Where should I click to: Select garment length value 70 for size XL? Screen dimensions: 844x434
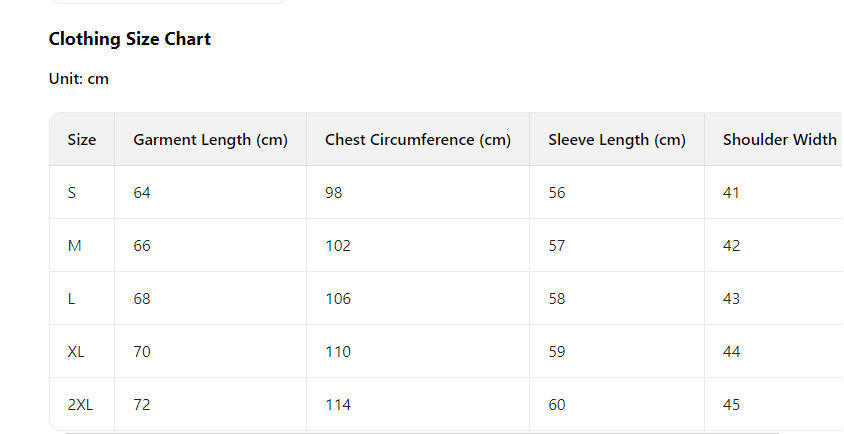click(x=142, y=352)
